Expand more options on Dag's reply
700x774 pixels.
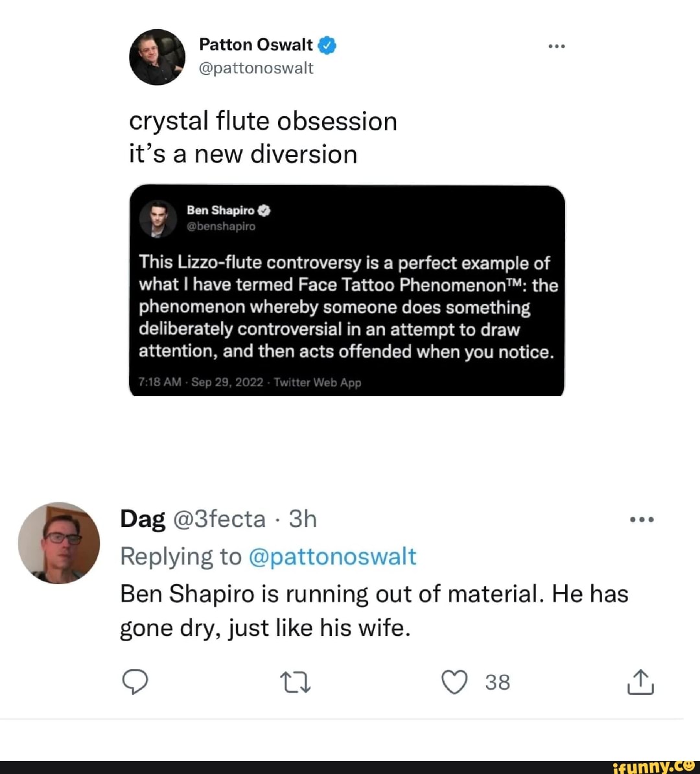[642, 519]
